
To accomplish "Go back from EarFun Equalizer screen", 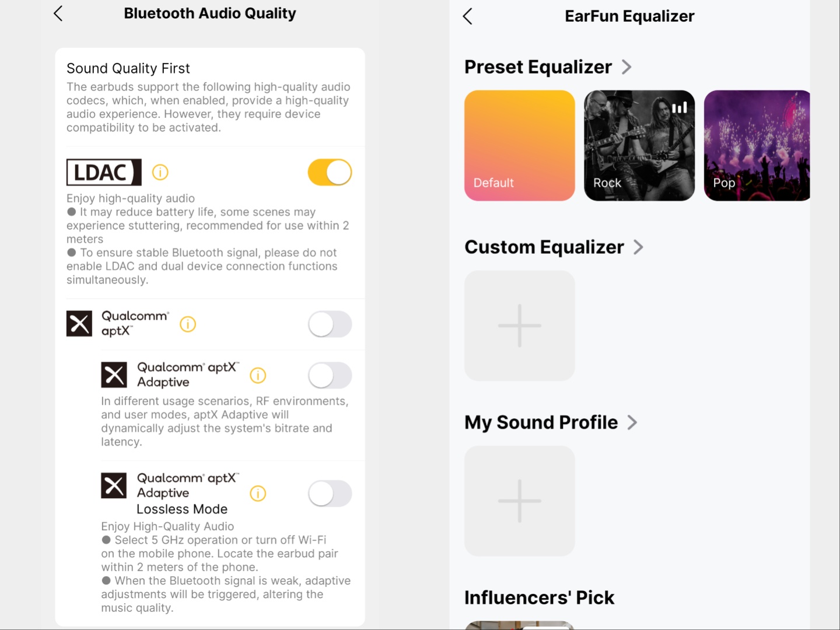I will pyautogui.click(x=467, y=16).
